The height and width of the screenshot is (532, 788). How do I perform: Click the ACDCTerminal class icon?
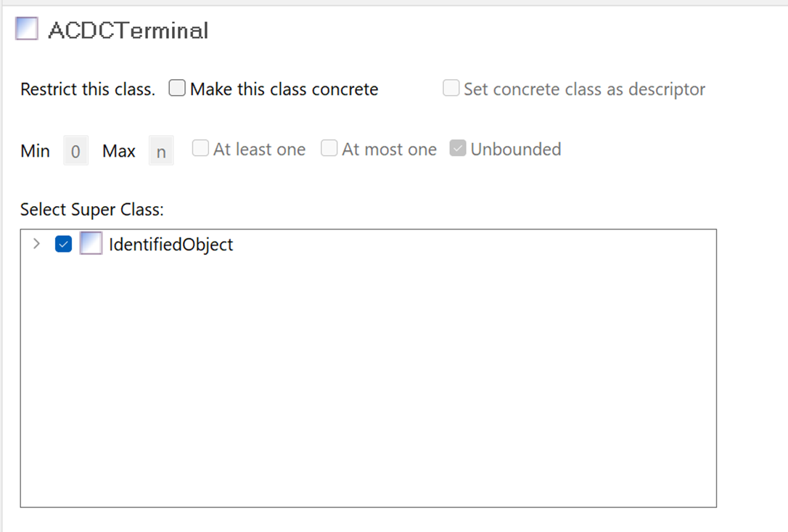(x=27, y=29)
